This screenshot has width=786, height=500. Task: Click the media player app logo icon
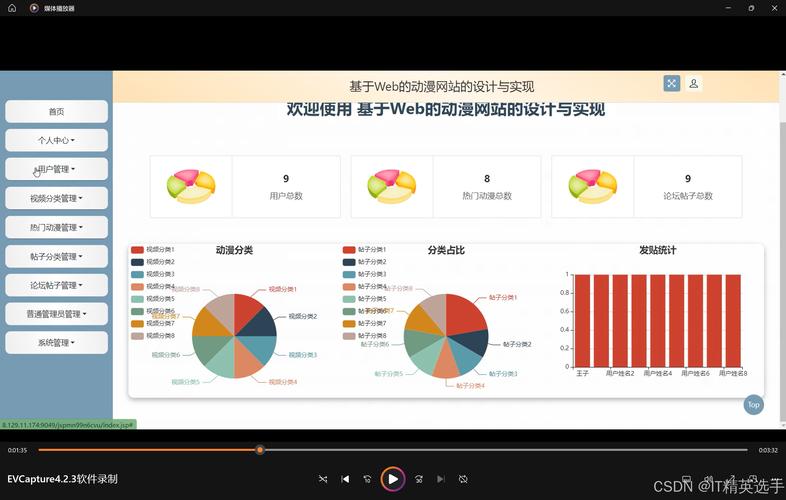(34, 8)
